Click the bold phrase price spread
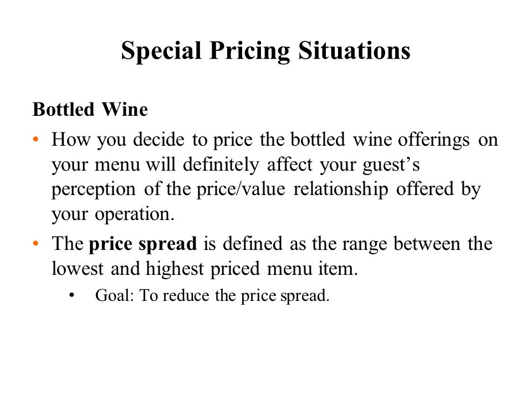Screen dimensions: 532x399 click(143, 244)
